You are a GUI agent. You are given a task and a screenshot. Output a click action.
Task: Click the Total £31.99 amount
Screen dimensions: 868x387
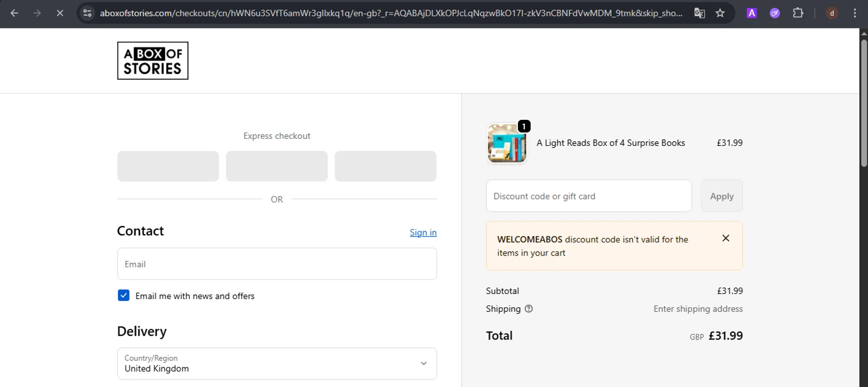726,336
